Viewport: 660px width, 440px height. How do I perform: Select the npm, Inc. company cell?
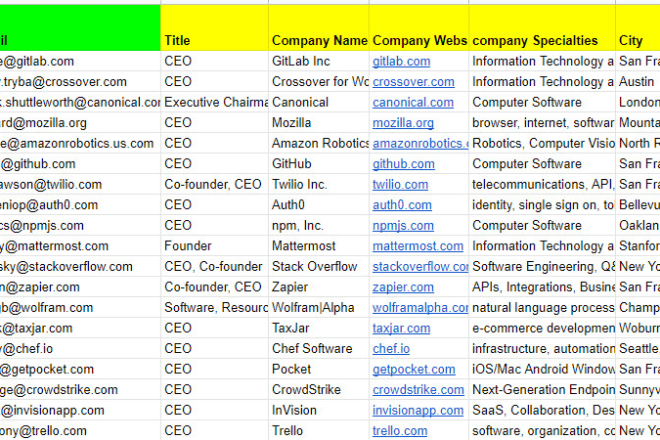(319, 226)
